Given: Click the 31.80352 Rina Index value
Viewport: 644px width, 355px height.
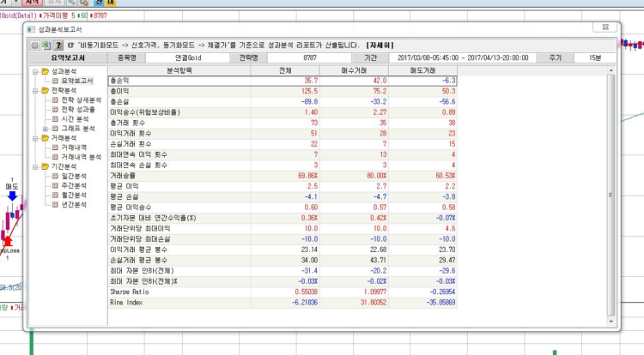Looking at the screenshot, I should [x=374, y=303].
